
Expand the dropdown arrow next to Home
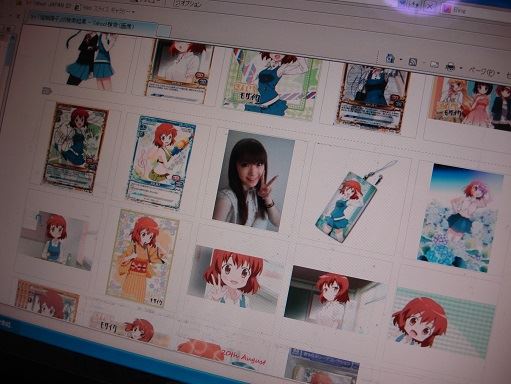(x=401, y=60)
